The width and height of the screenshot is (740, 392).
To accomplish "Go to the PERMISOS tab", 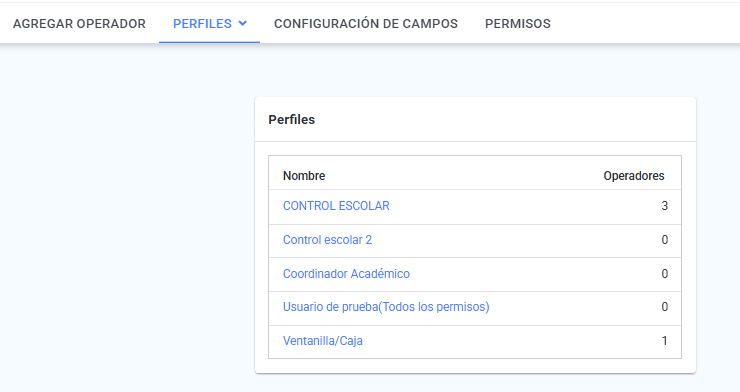I will click(518, 24).
